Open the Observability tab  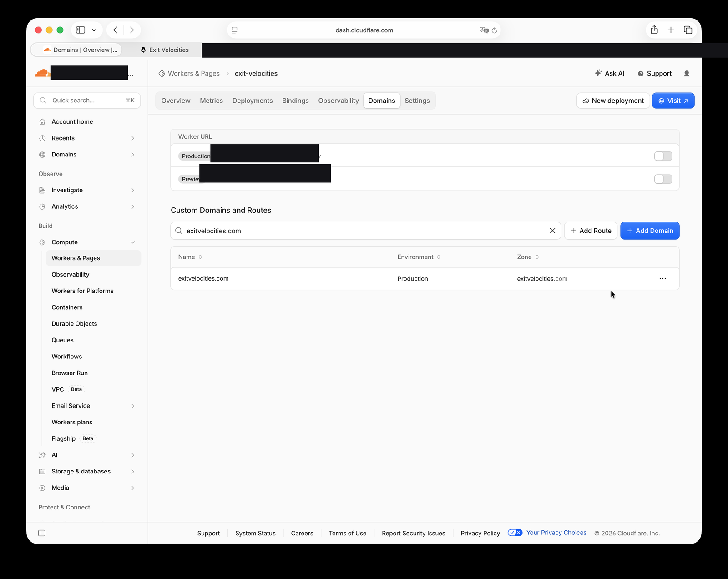click(x=339, y=101)
